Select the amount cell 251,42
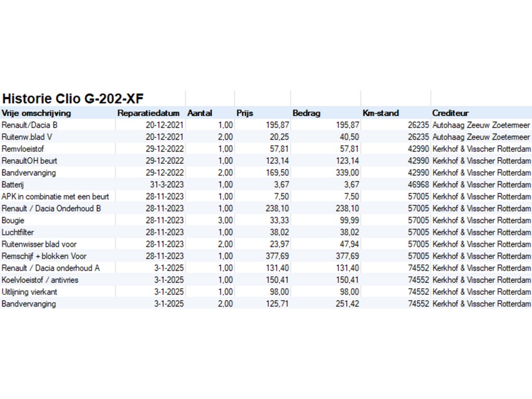The width and height of the screenshot is (532, 399). click(x=347, y=304)
